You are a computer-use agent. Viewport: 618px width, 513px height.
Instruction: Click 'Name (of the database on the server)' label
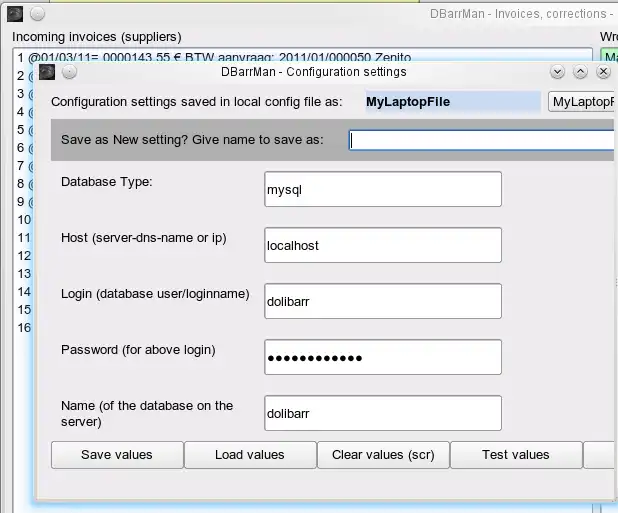[147, 413]
